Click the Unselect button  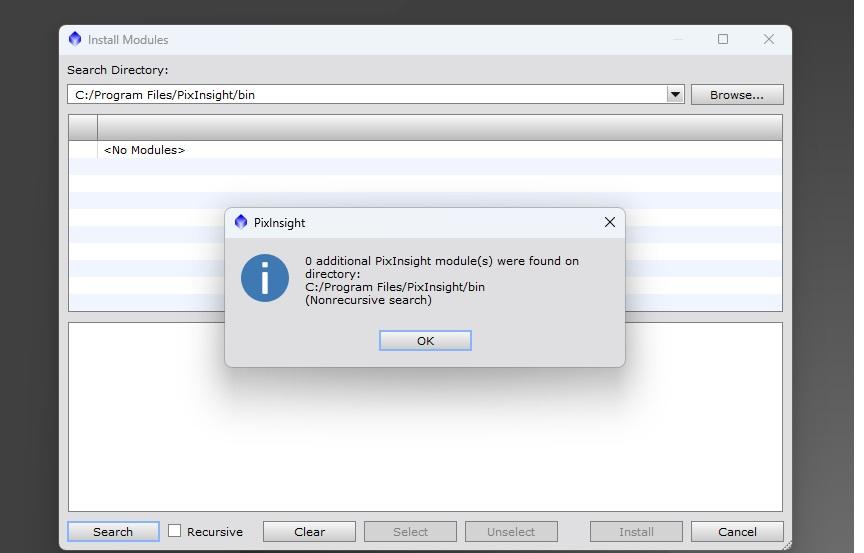point(511,531)
